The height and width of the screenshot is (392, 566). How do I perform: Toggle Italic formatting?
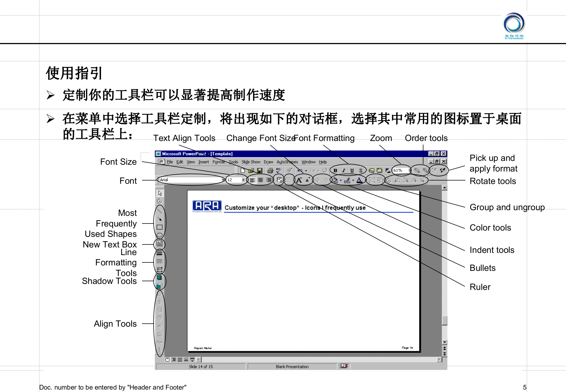[343, 170]
